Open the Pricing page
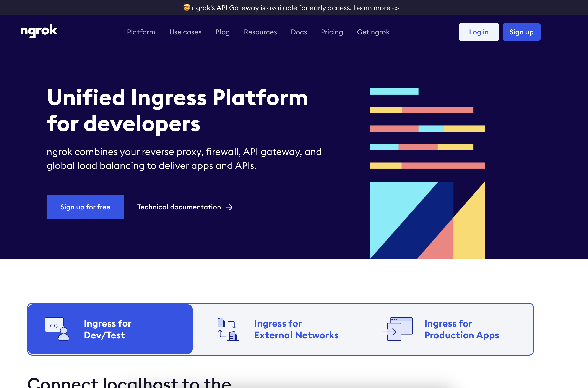This screenshot has width=588, height=388. [x=332, y=32]
